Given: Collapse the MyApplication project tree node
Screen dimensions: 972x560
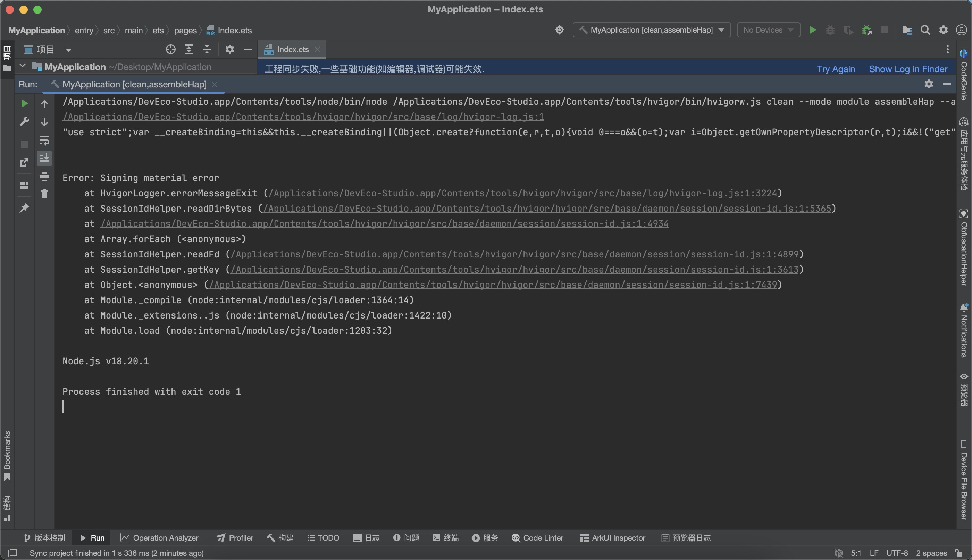Looking at the screenshot, I should 22,66.
